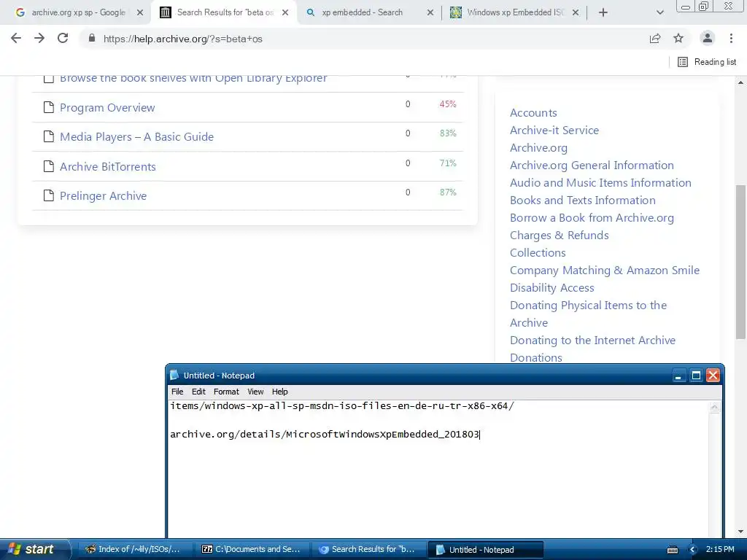Close the 'archive.org xp sp - Google' tab
Viewport: 747px width, 560px height.
click(140, 12)
